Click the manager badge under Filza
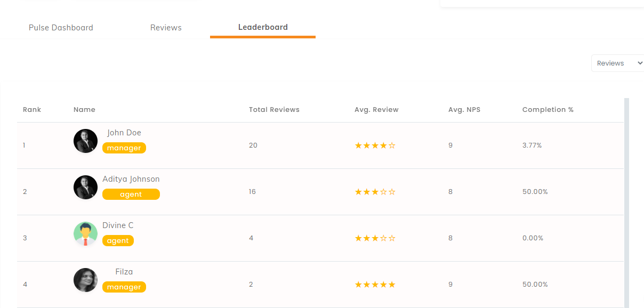The image size is (644, 308). (x=124, y=287)
